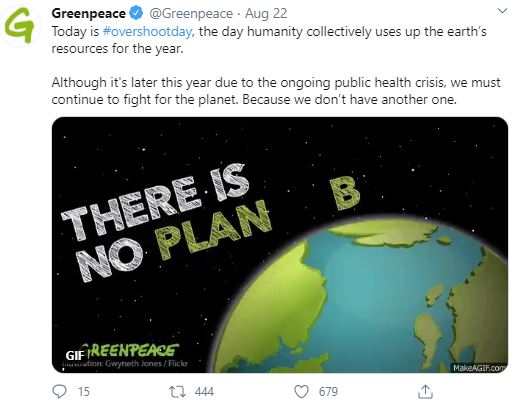Open the Greenpeace account display name
Screen dimensions: 517x408
pyautogui.click(x=89, y=14)
